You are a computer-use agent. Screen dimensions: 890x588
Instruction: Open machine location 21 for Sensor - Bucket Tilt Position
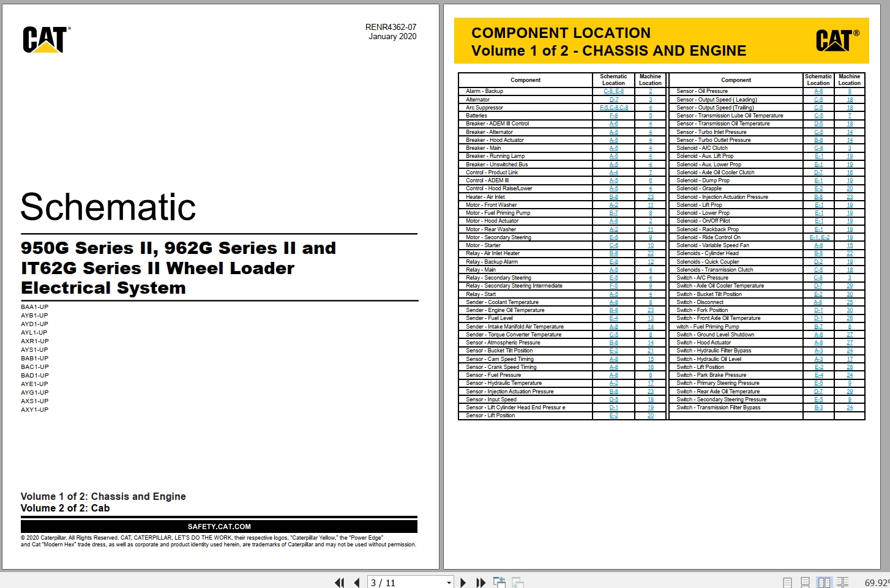(x=650, y=351)
